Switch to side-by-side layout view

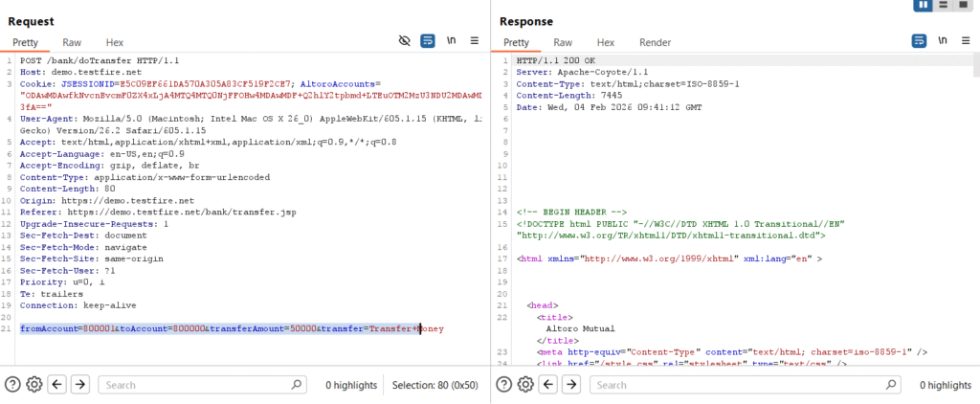tap(924, 6)
